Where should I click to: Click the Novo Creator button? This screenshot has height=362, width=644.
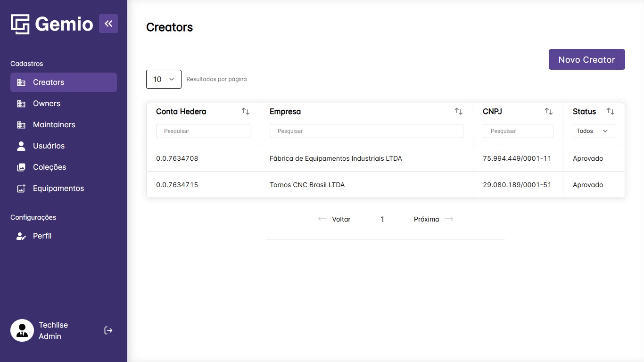[586, 59]
